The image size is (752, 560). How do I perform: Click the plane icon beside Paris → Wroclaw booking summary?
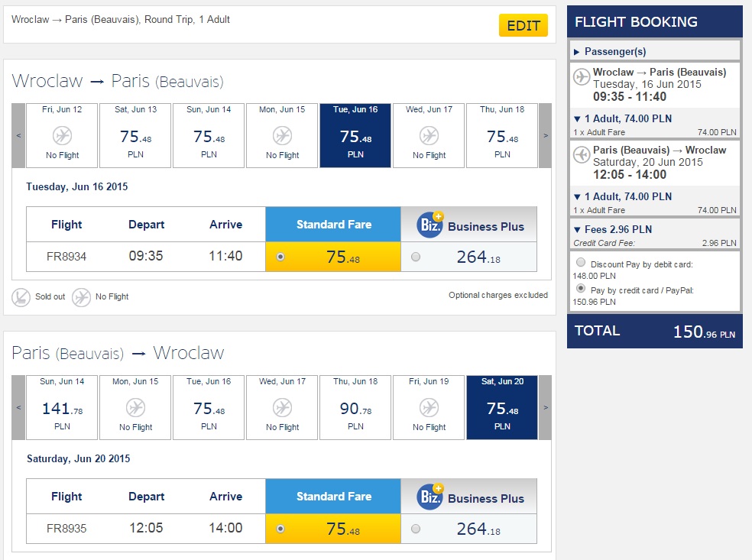coord(582,154)
